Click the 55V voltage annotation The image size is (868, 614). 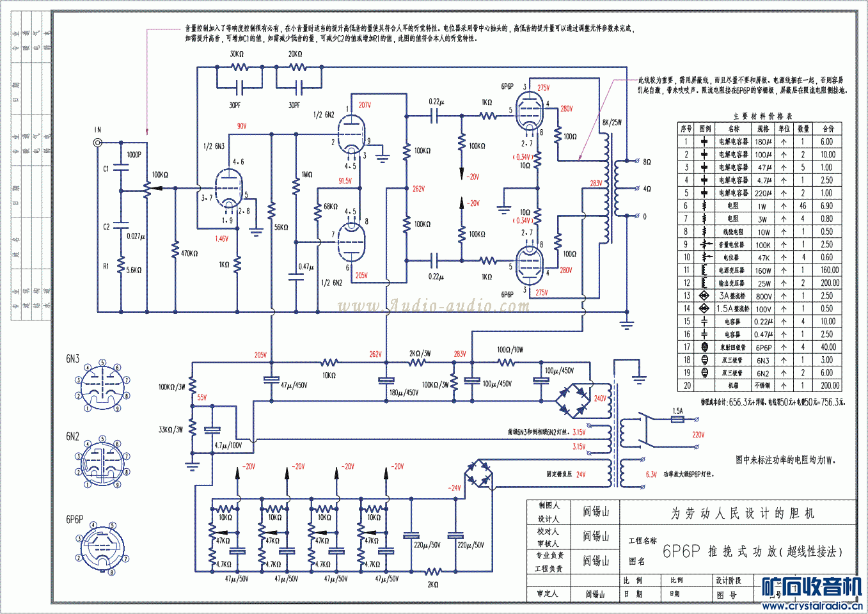(x=202, y=397)
